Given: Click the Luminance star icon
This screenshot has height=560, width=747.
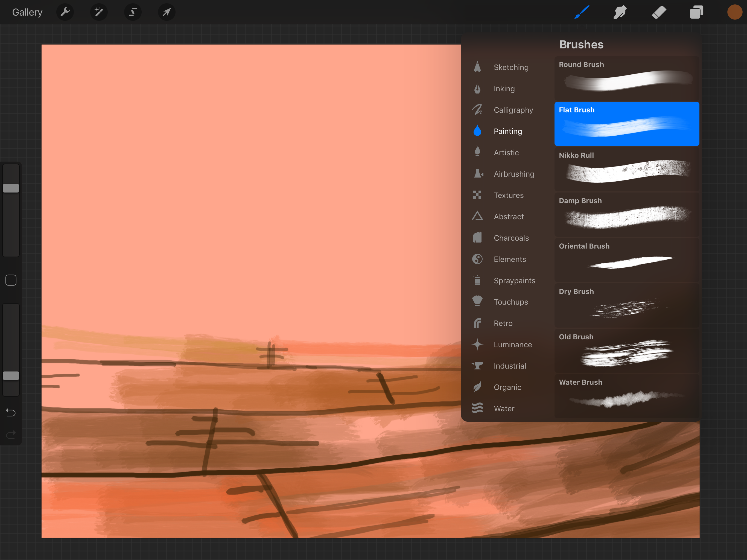Looking at the screenshot, I should (477, 344).
